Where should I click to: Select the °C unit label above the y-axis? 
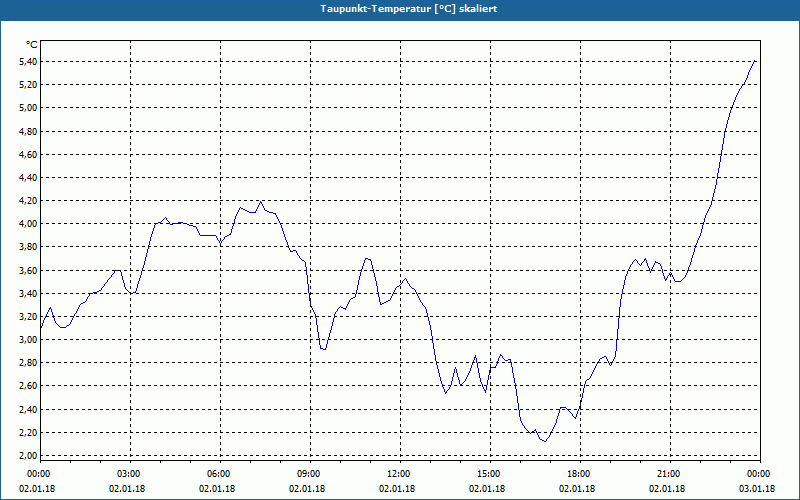31,45
